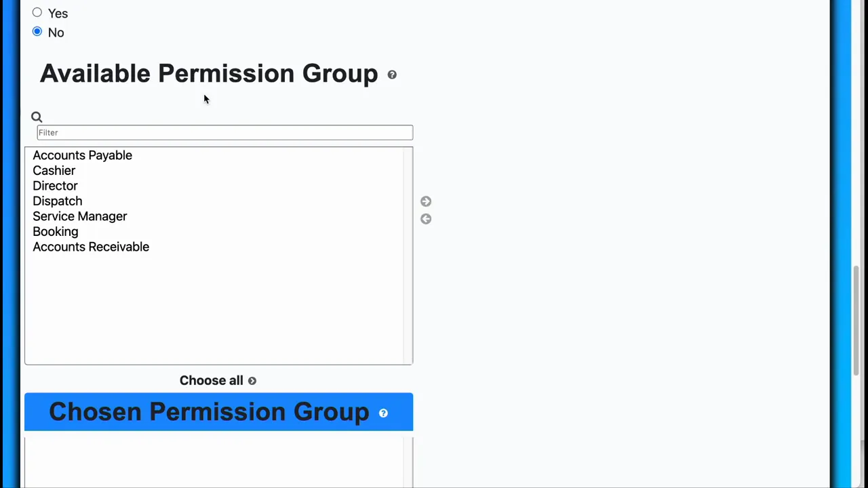Select the Yes radio button
This screenshot has width=868, height=488.
point(37,12)
